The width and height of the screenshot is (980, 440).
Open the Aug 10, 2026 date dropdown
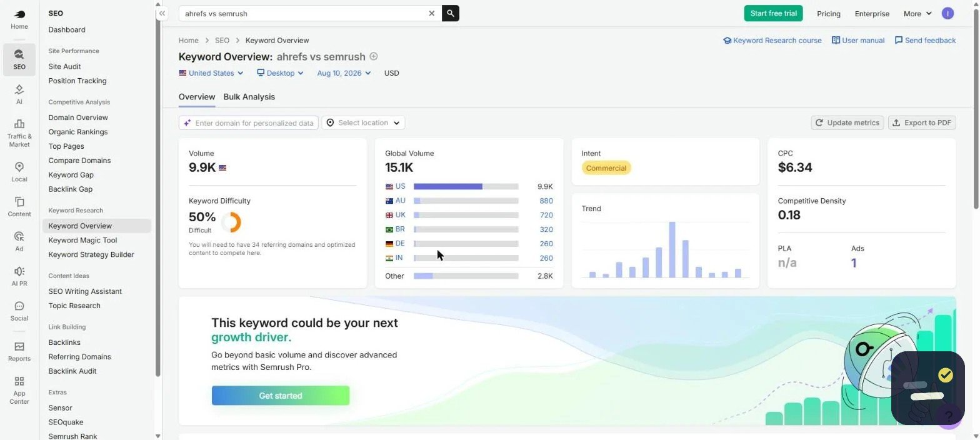pyautogui.click(x=344, y=73)
